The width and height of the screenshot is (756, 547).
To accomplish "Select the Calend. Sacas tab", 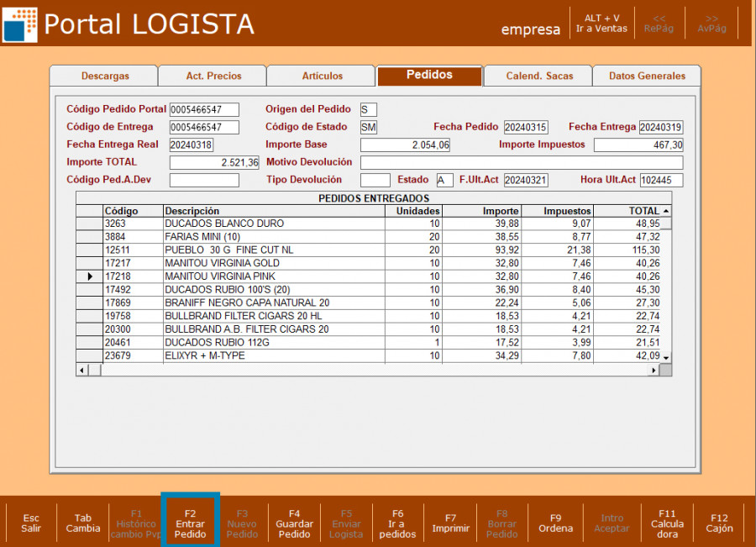I will 539,76.
